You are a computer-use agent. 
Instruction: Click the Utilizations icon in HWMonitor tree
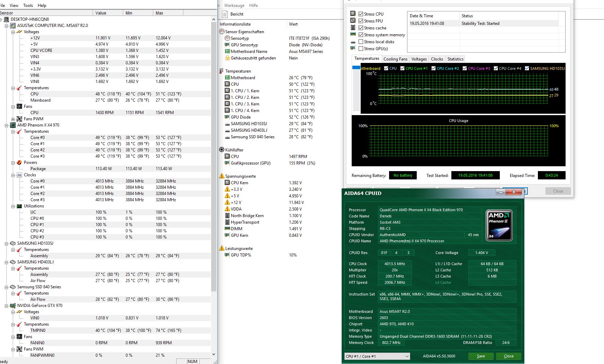tap(19, 206)
